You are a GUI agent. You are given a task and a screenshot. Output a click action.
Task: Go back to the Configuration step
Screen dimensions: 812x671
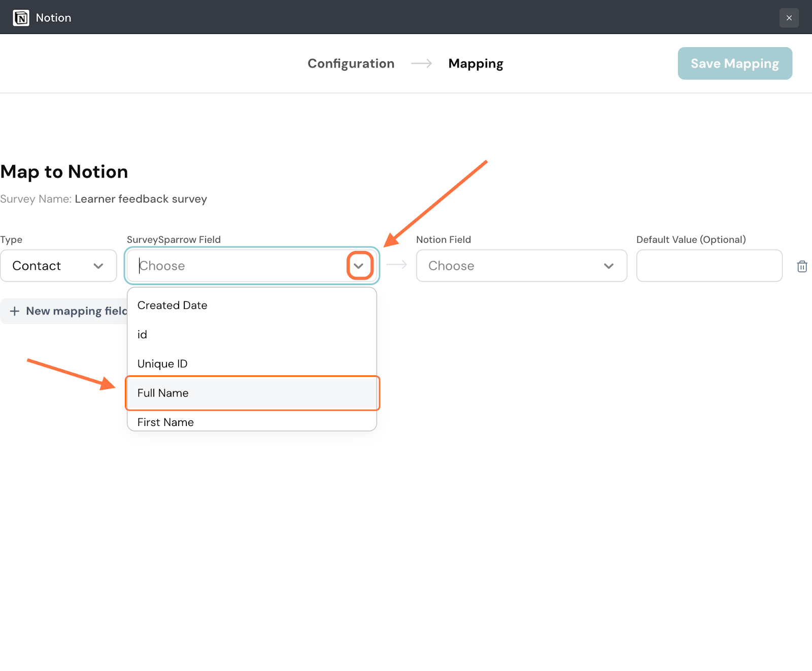coord(351,63)
